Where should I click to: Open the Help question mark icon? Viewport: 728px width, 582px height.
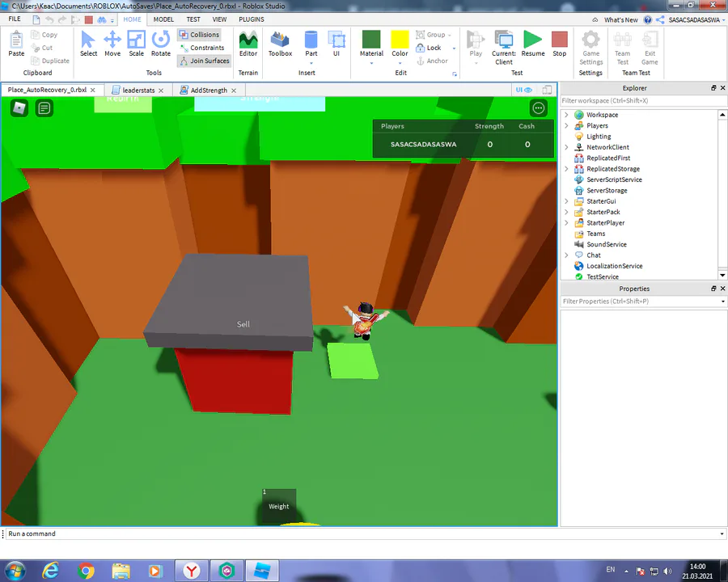click(x=648, y=19)
